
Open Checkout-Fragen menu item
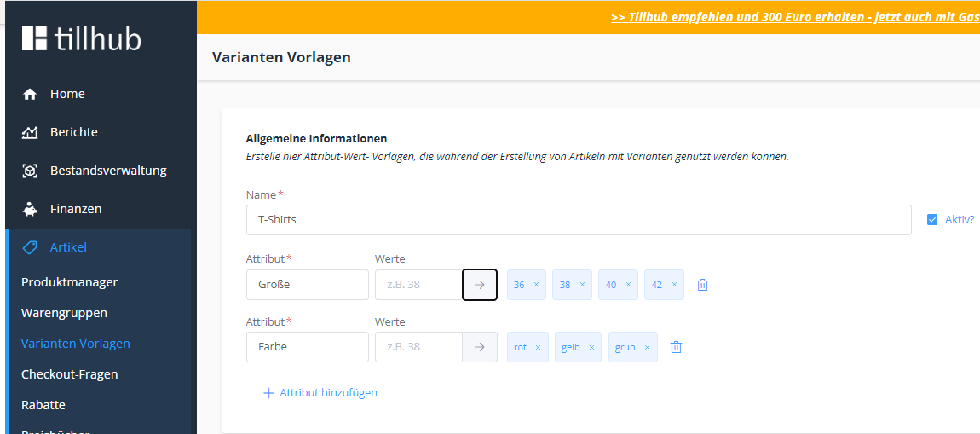point(70,374)
